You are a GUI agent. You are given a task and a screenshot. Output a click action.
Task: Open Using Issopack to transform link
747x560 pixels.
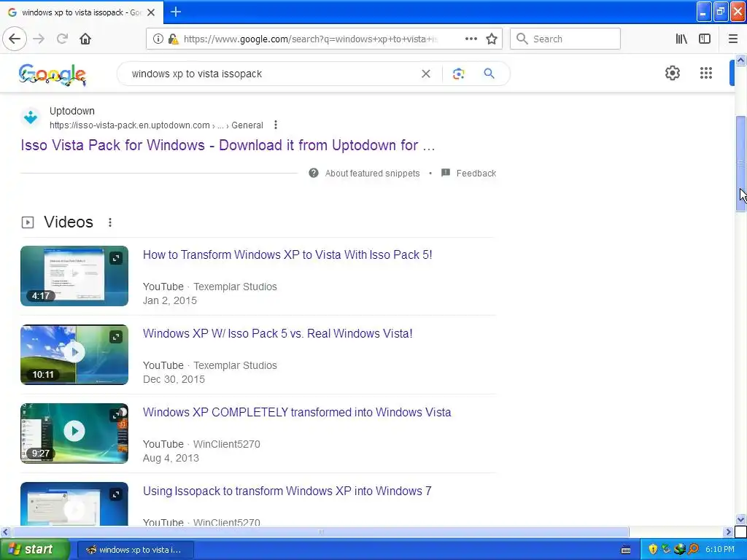click(x=287, y=491)
